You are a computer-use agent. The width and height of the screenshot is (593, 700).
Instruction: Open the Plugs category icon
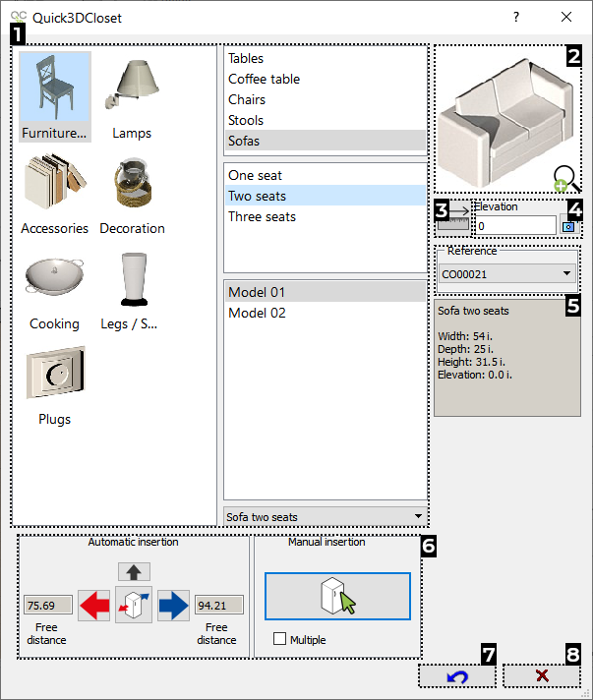(55, 372)
